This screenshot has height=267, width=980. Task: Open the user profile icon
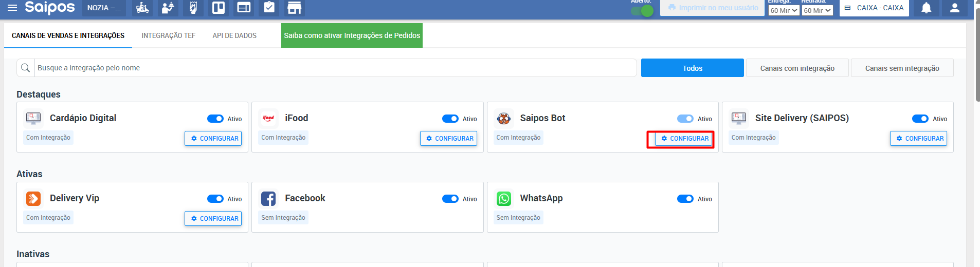coord(955,8)
